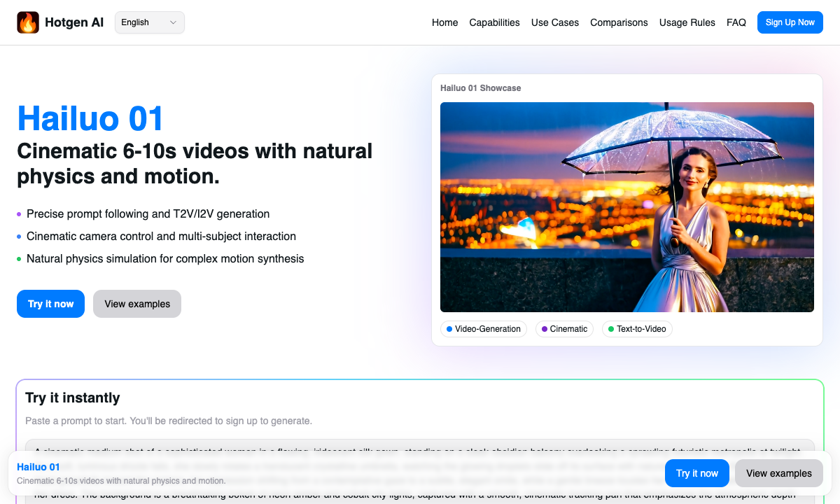This screenshot has height=504, width=840.
Task: Select the Cinematic tag chip
Action: coord(564,329)
